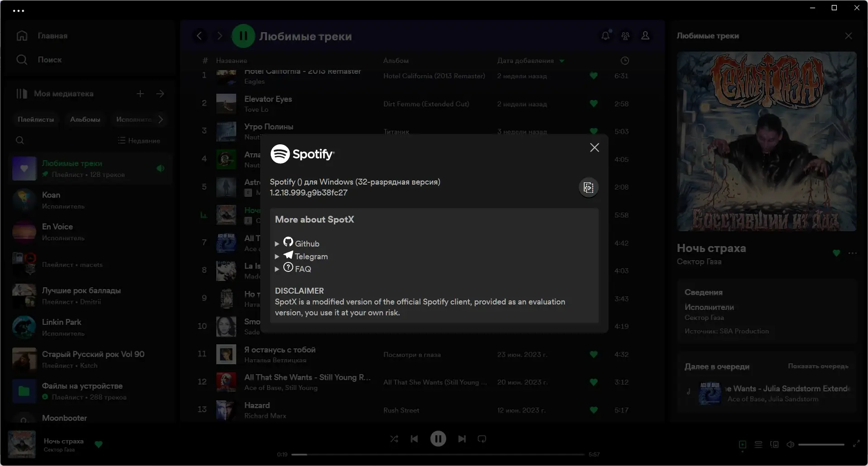Filter library by Альбомы tab

click(85, 119)
